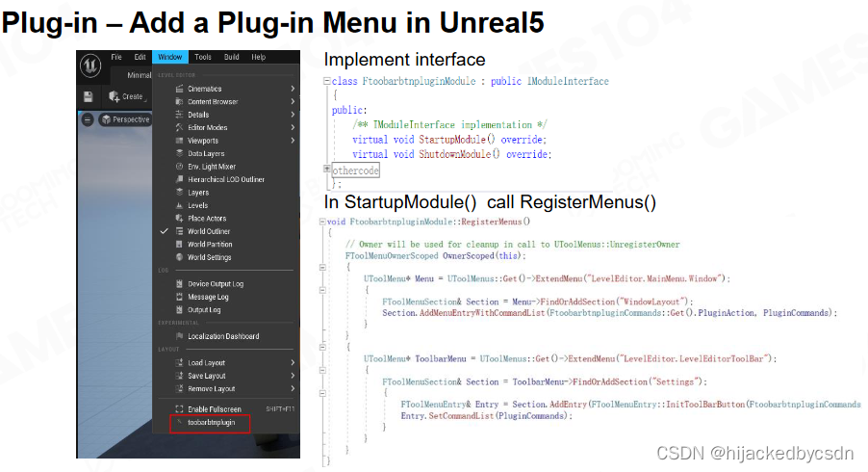Click the Create button label
Image resolution: width=868 pixels, height=472 pixels.
pyautogui.click(x=133, y=96)
